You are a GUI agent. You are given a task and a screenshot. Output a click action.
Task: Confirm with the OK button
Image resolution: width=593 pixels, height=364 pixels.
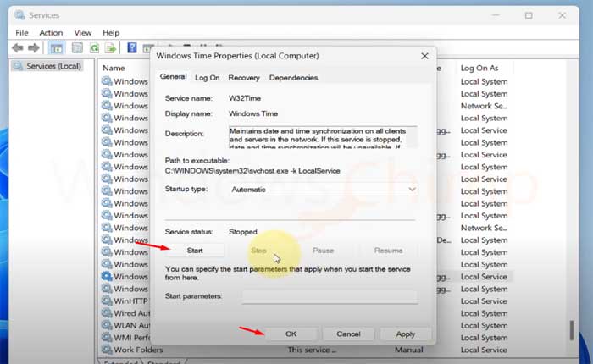[x=291, y=334]
